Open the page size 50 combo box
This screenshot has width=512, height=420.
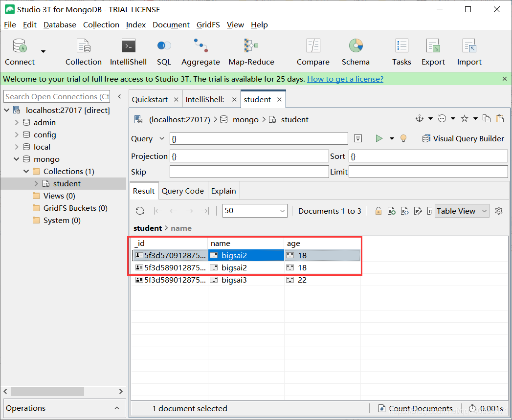click(255, 211)
